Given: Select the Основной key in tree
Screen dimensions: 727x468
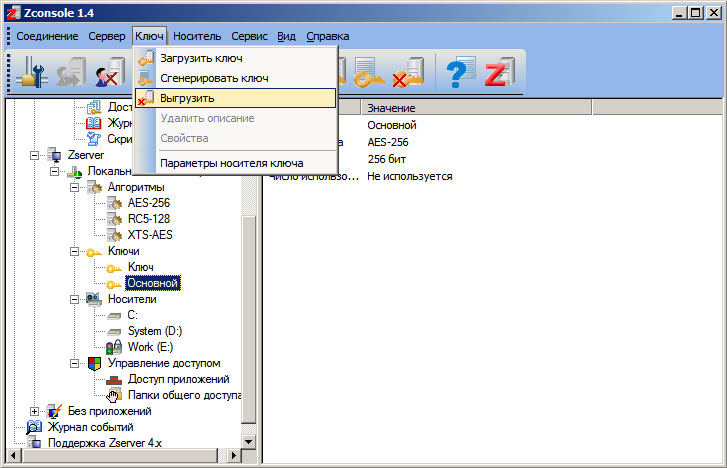Looking at the screenshot, I should click(153, 283).
